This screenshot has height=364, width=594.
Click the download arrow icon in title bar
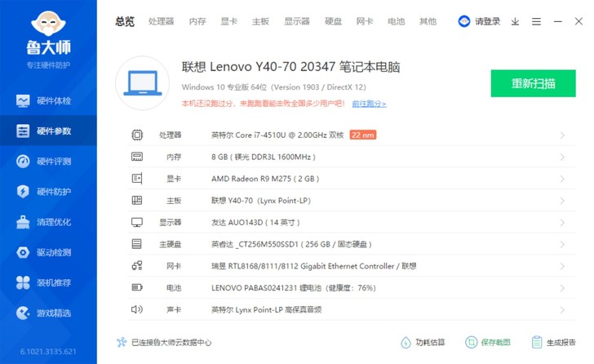(515, 21)
